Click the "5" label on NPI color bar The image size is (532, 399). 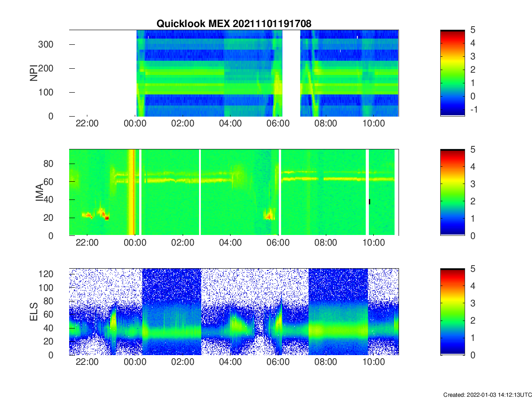[x=473, y=30]
